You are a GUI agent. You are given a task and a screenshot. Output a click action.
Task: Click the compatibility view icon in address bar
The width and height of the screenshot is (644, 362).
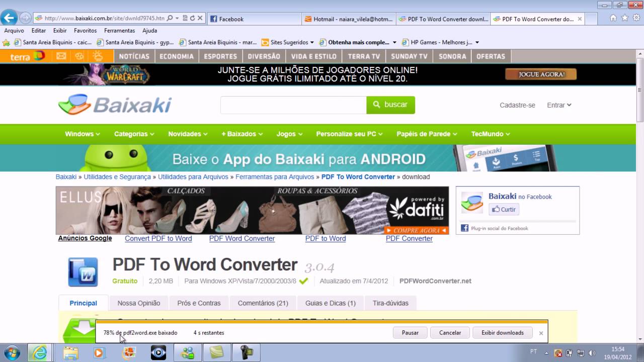pos(185,18)
